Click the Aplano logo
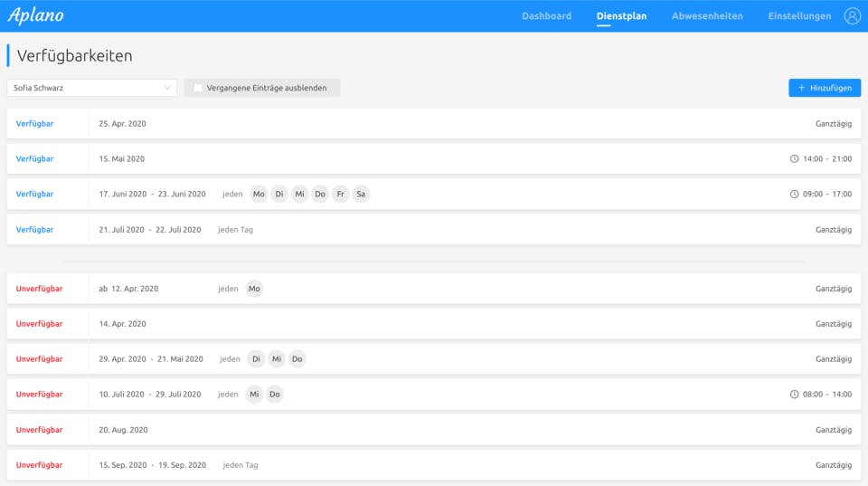Viewport: 868px width, 486px height. coord(36,15)
